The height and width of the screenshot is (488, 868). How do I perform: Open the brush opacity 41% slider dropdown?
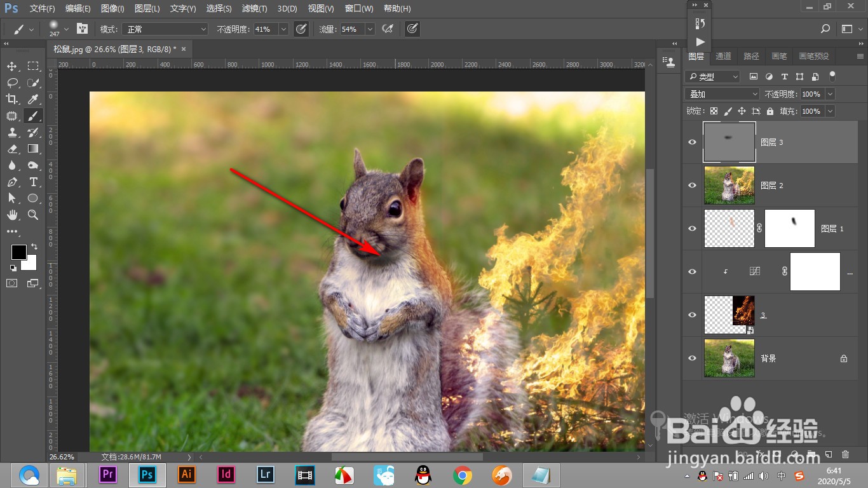coord(283,29)
